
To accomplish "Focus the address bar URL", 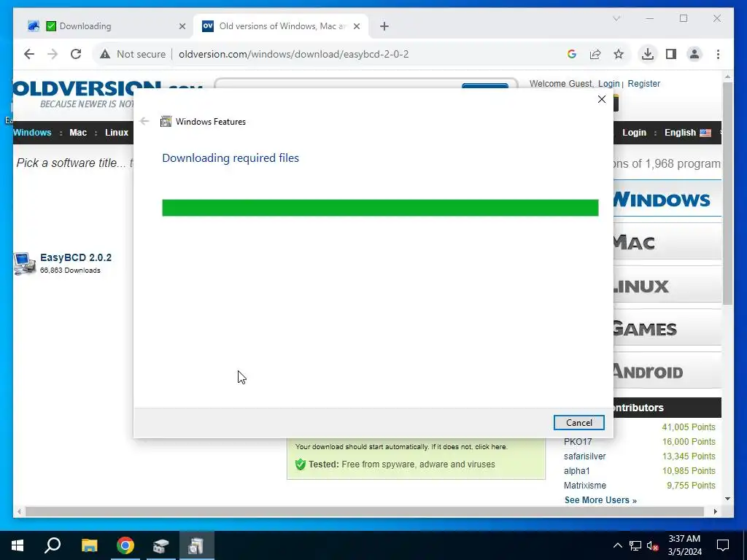I will 293,54.
